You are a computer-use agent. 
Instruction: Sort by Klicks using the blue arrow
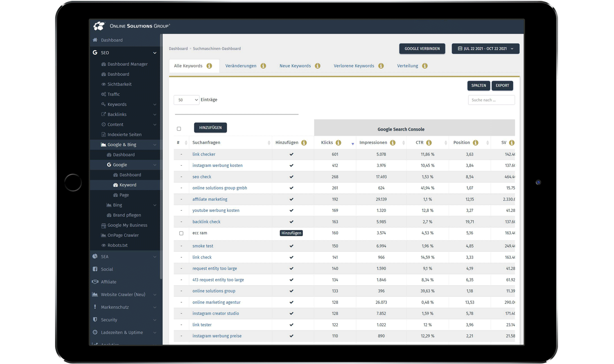click(352, 144)
